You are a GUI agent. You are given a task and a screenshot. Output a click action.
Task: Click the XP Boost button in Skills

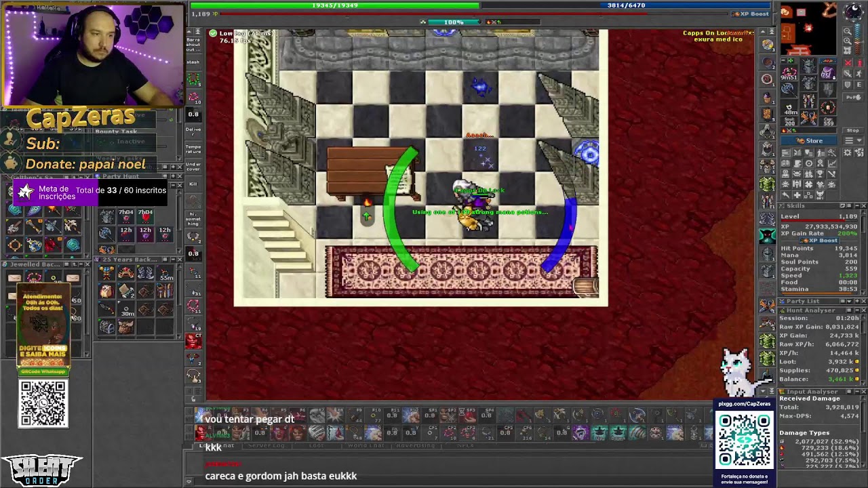[x=820, y=241]
